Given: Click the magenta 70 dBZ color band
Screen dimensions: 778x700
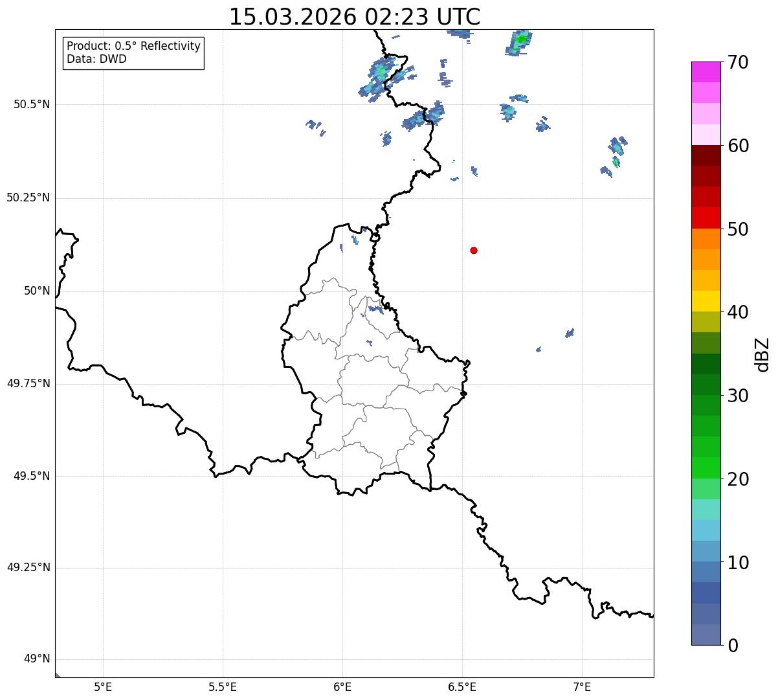Looking at the screenshot, I should [706, 72].
